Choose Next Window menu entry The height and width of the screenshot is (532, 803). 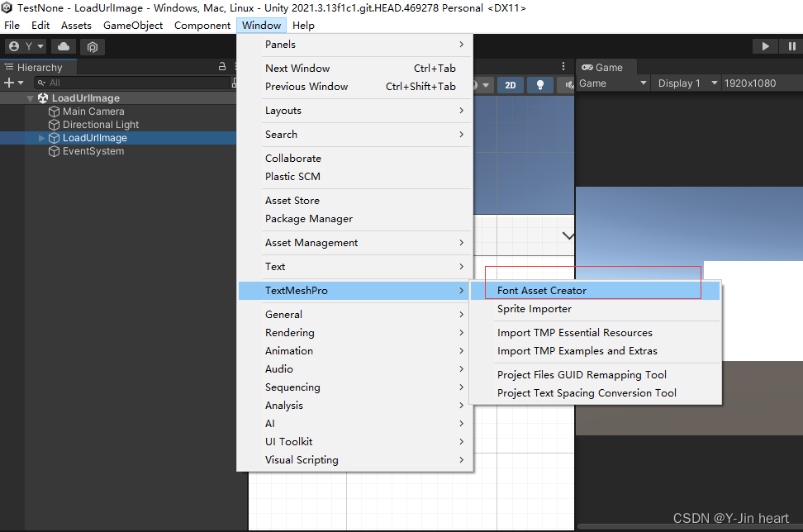click(354, 68)
